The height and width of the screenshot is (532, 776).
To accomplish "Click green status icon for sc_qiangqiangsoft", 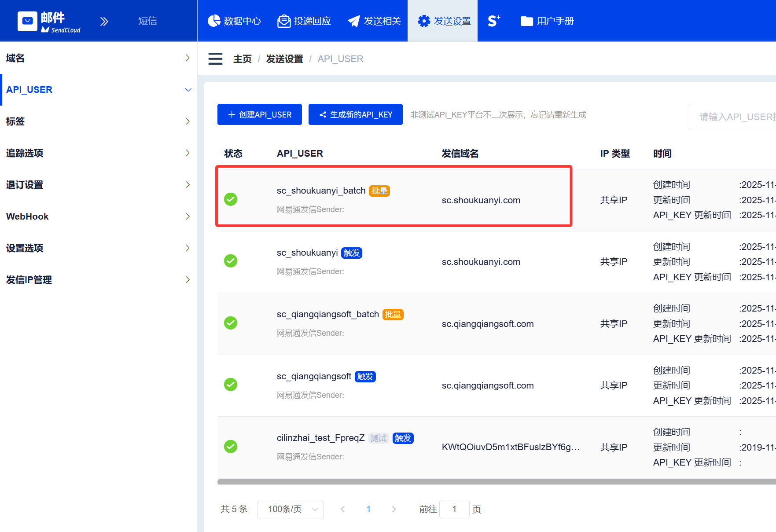I will click(x=231, y=385).
